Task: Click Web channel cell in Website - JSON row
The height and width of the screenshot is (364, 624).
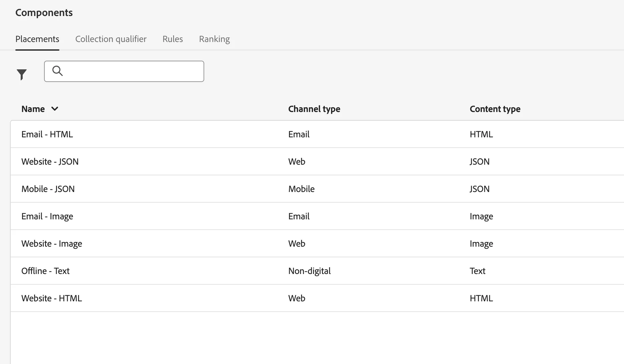Action: 297,161
